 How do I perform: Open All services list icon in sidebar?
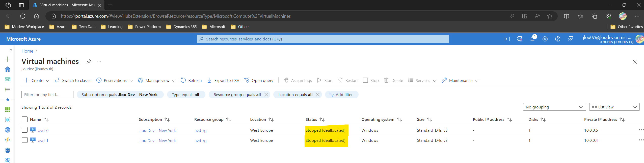tap(8, 89)
